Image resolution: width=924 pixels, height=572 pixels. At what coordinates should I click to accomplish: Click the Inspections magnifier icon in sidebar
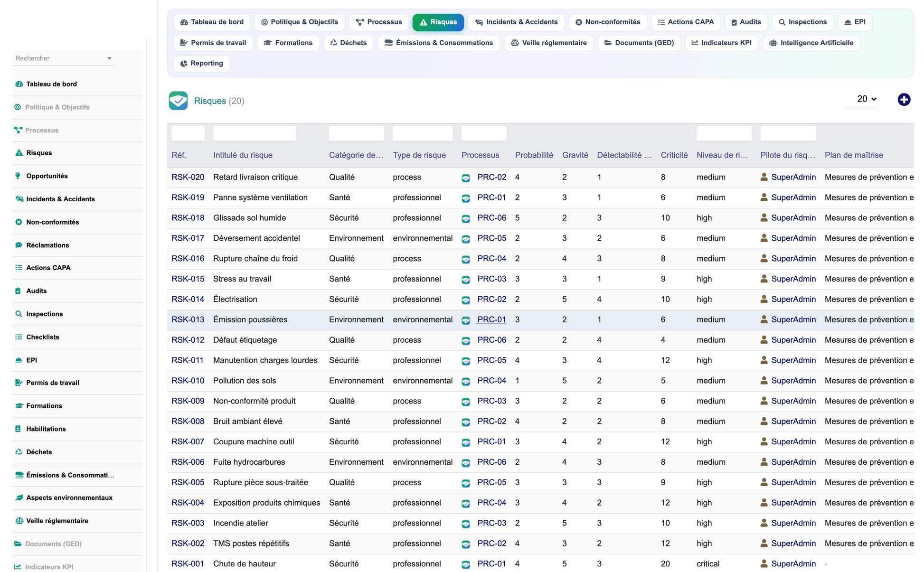pyautogui.click(x=19, y=314)
